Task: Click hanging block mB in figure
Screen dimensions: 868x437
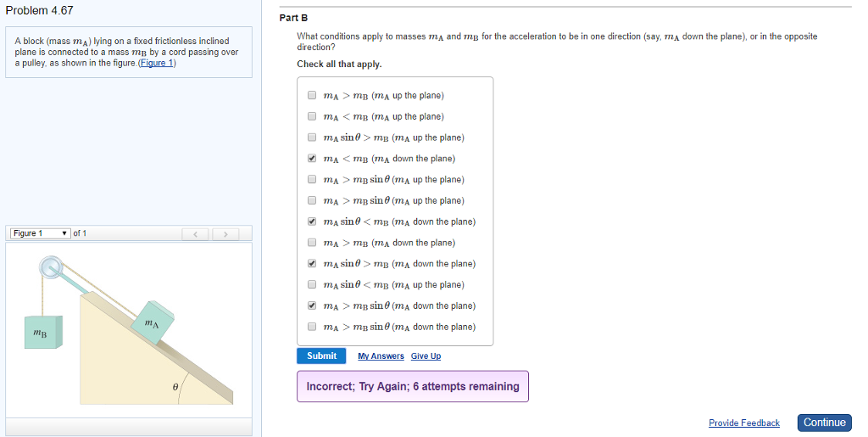Action: 42,332
